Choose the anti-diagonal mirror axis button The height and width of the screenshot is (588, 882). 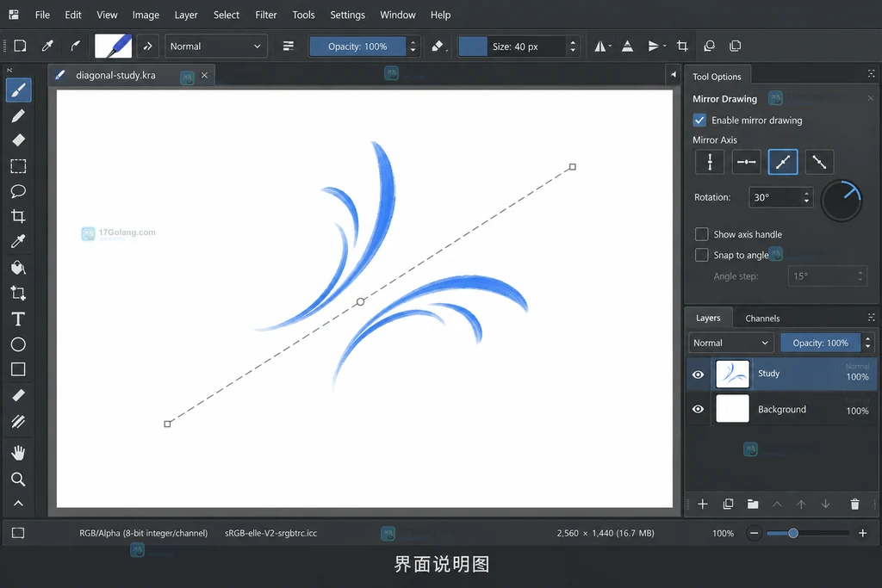point(819,162)
